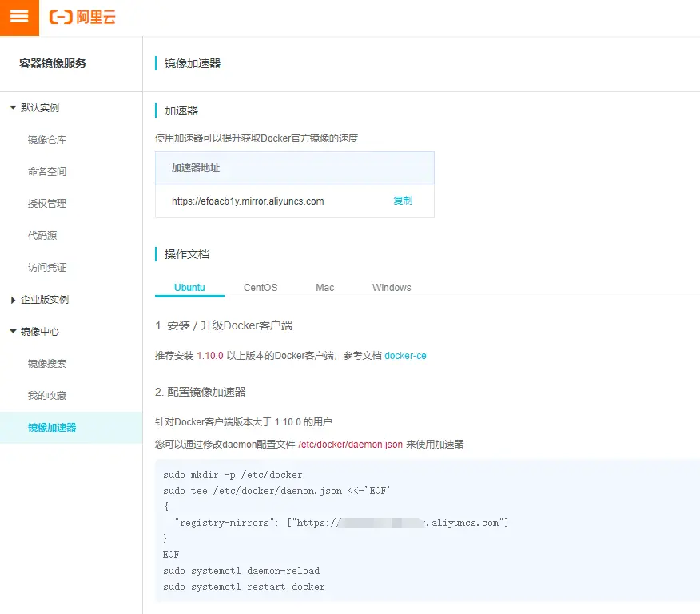Click the '2. 配置镜像加速器' heading
700x614 pixels.
point(201,392)
